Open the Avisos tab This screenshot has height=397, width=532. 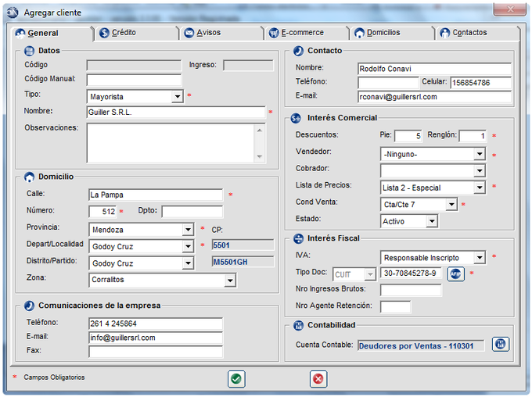[x=222, y=33]
